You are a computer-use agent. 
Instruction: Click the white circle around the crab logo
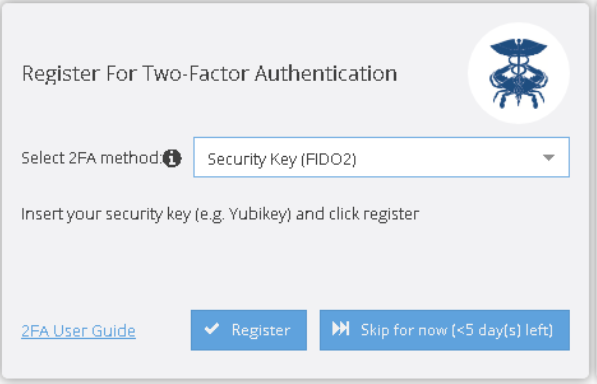click(518, 73)
